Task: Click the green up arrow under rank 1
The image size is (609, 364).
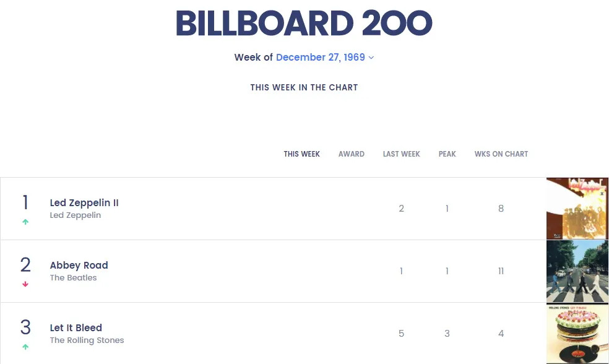Action: point(25,222)
